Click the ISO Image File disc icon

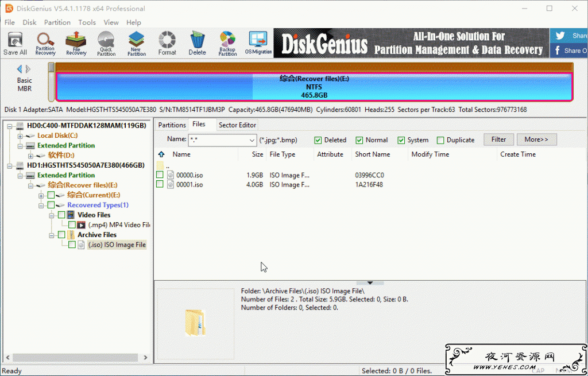click(x=82, y=245)
